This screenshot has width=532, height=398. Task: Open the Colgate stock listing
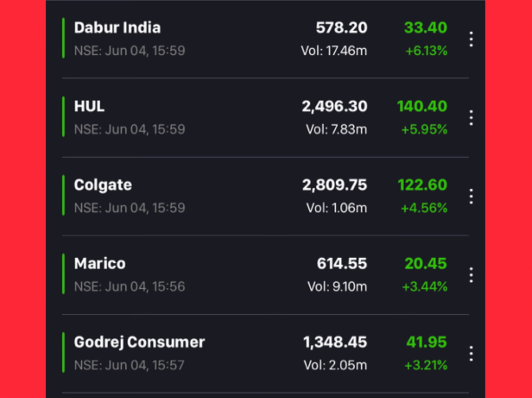coord(103,185)
